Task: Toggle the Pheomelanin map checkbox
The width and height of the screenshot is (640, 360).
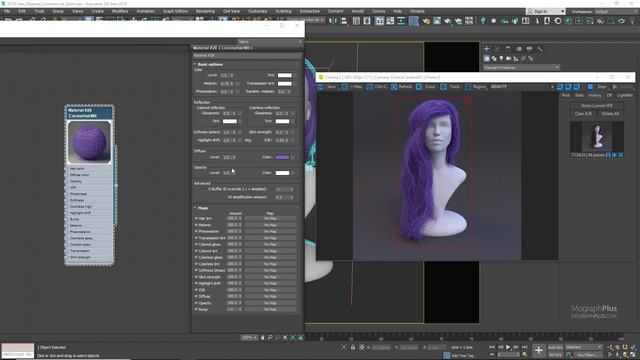Action: (x=196, y=231)
